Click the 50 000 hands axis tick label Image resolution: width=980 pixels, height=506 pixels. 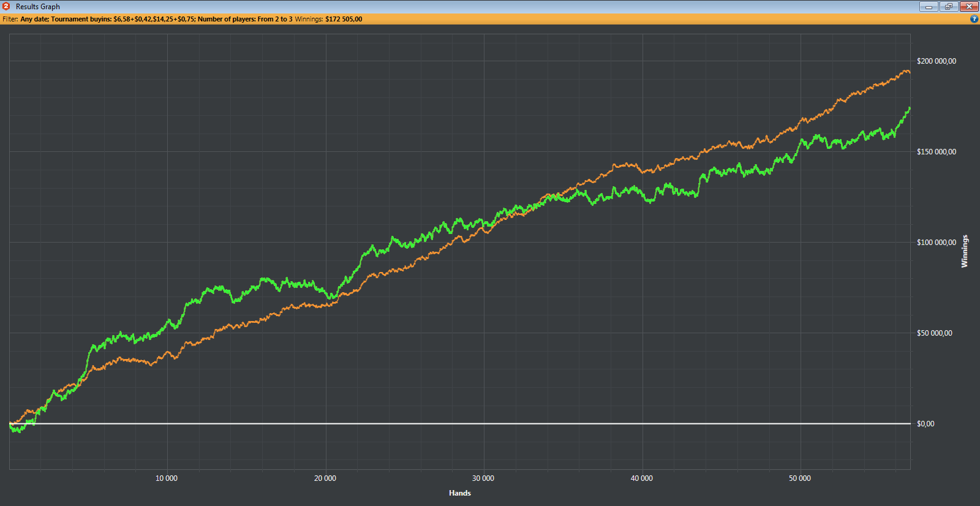pos(800,478)
